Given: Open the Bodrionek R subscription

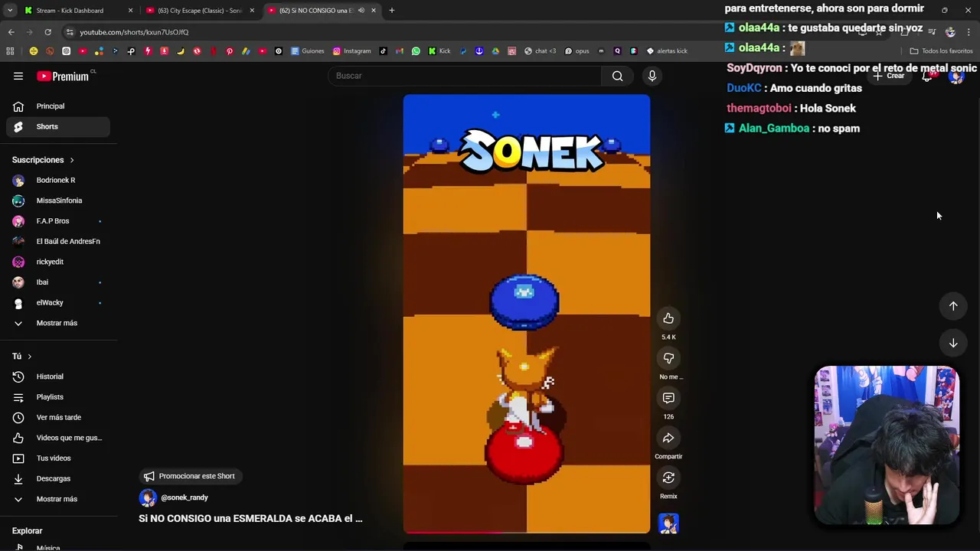Looking at the screenshot, I should click(x=58, y=180).
